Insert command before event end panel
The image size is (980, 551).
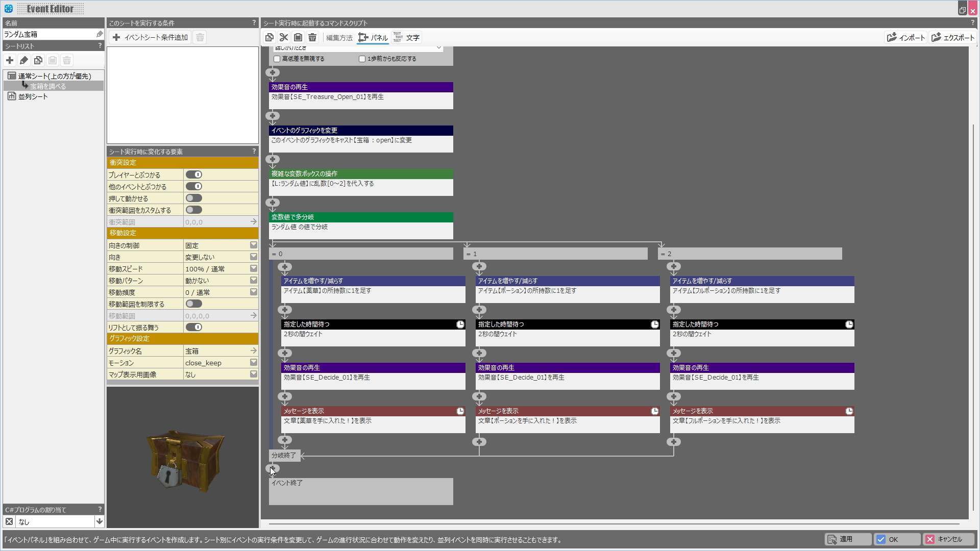tap(273, 468)
